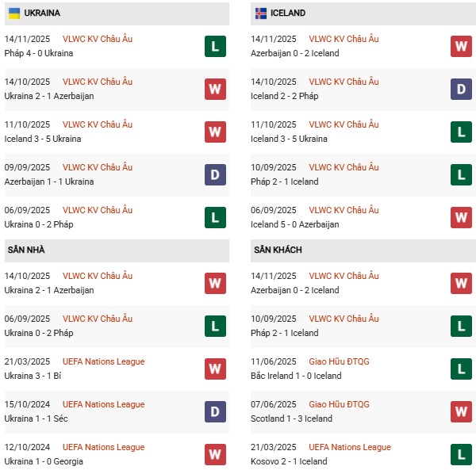Click the L badge for Kosovo 2 - 1 Iceland
The image size is (476, 470).
462,454
